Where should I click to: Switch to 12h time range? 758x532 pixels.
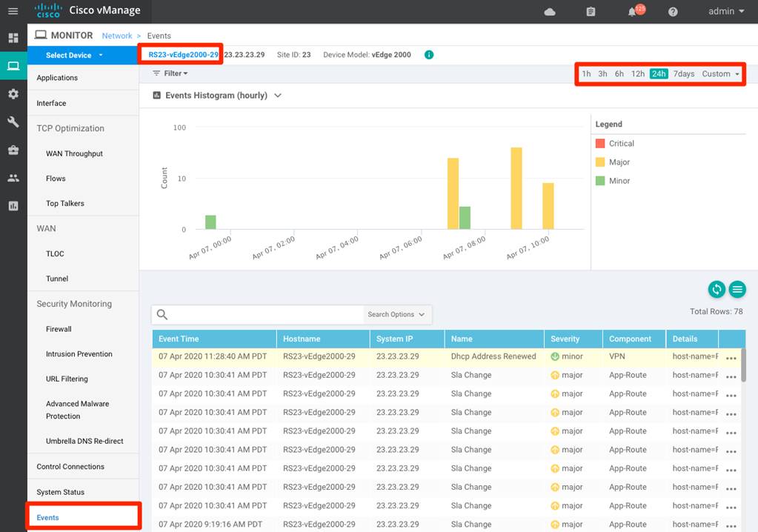(x=637, y=74)
